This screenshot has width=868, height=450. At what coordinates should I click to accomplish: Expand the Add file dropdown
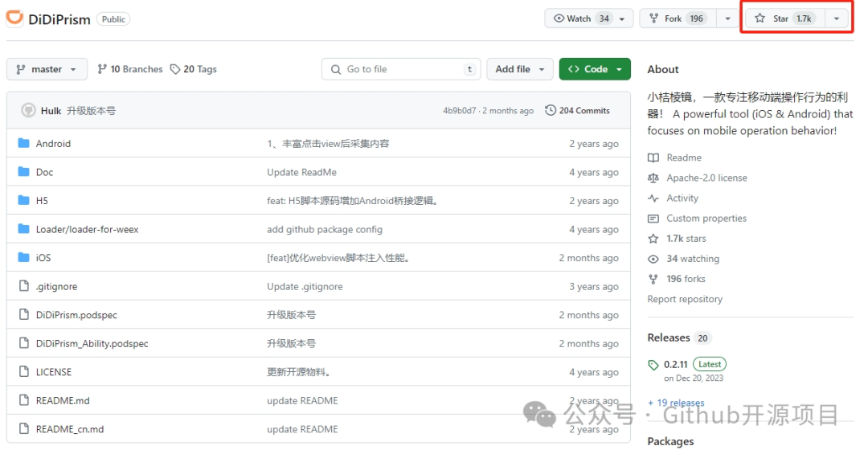pos(520,69)
